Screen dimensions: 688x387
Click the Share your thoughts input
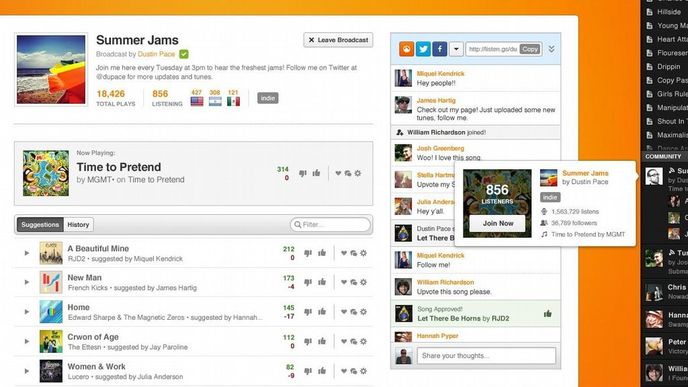(x=486, y=355)
